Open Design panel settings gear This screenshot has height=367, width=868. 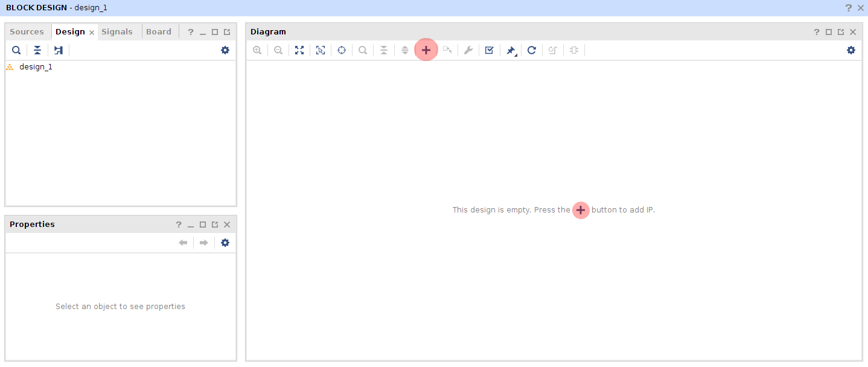pos(225,50)
